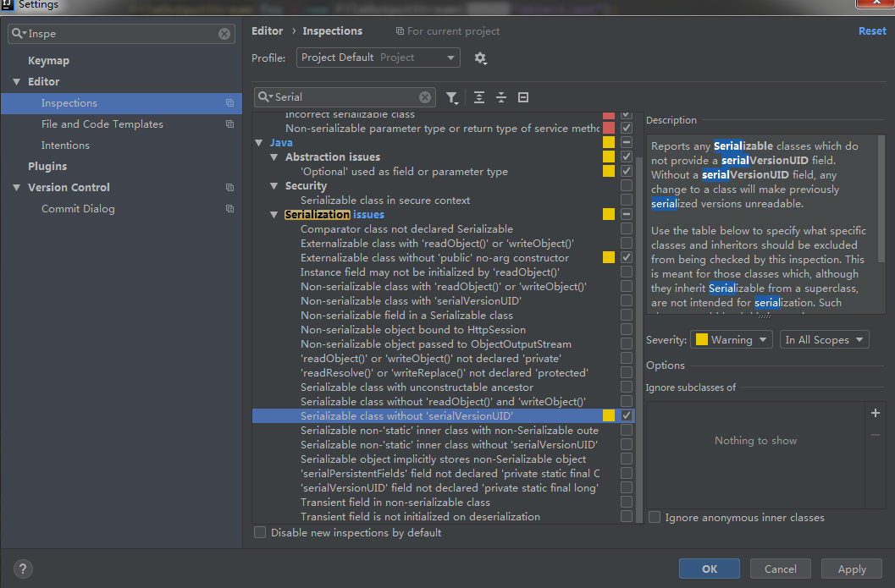The image size is (895, 588).
Task: Collapse the Version Control section
Action: click(x=17, y=188)
